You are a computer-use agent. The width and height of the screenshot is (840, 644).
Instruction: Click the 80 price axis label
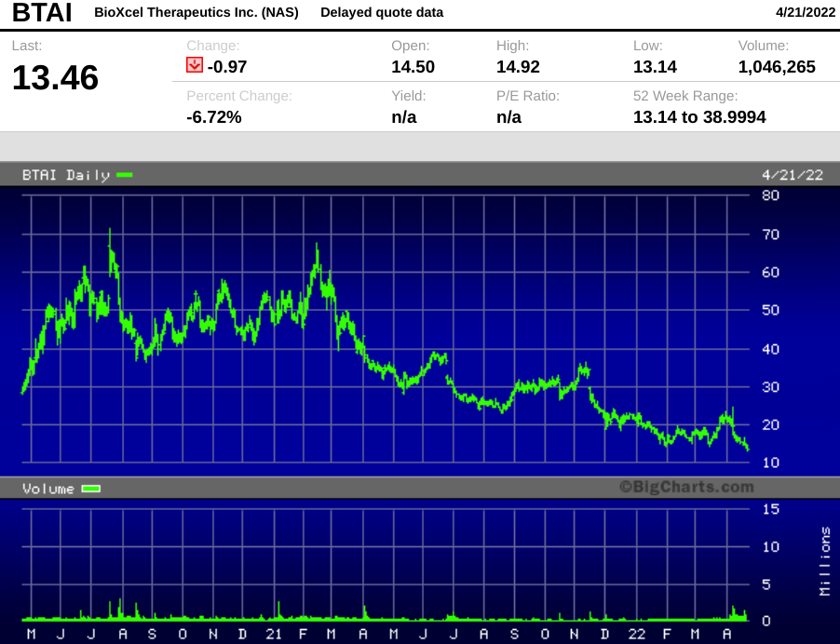point(770,195)
